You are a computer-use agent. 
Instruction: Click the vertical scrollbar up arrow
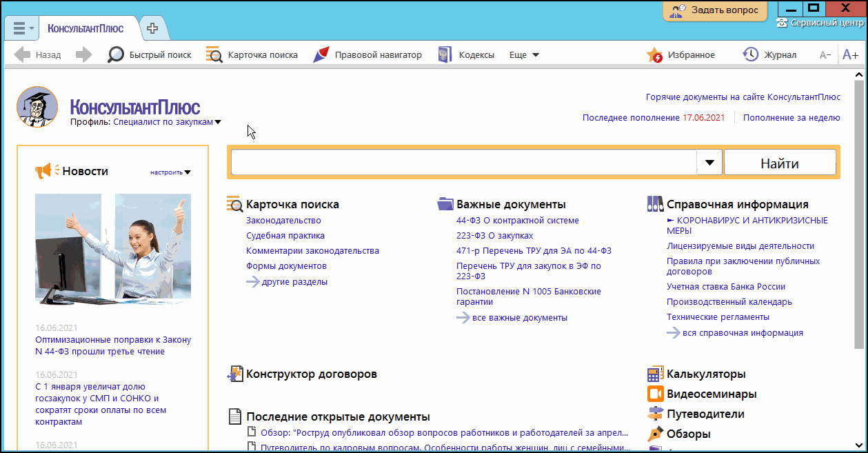pyautogui.click(x=858, y=74)
